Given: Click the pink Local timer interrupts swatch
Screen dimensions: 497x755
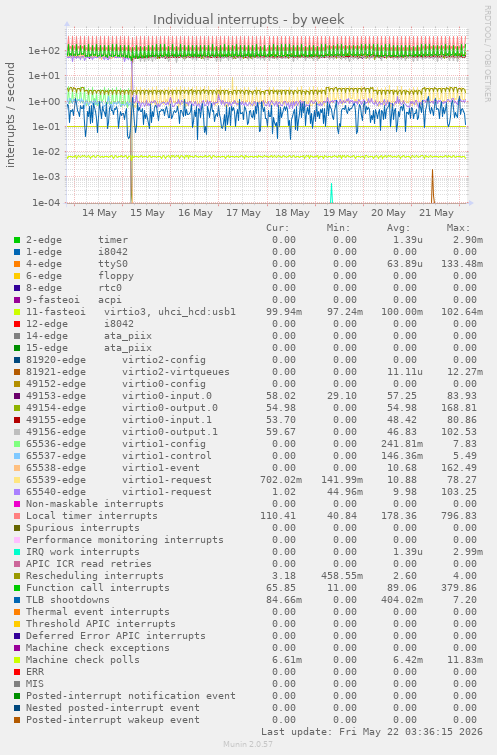Looking at the screenshot, I should (x=17, y=516).
